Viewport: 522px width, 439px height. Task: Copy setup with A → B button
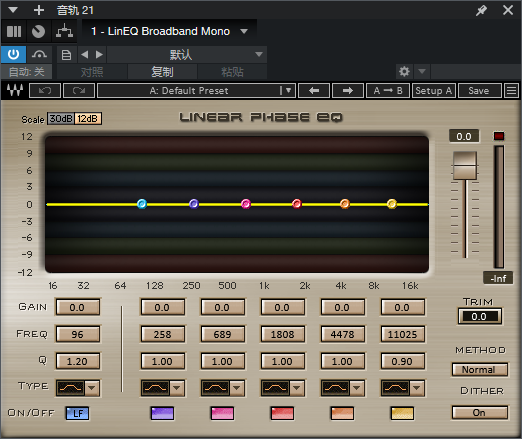[388, 91]
